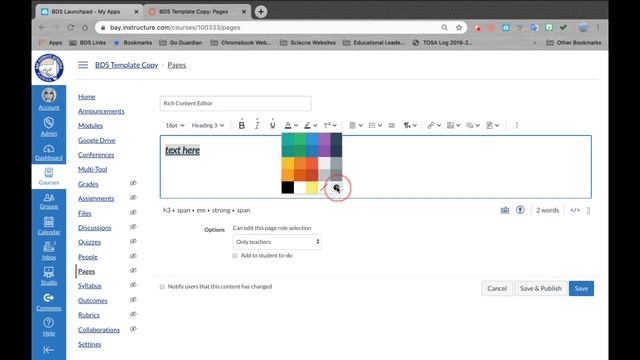Switch to the 'BDS Launchpad - My Apps' tab

[x=89, y=12]
